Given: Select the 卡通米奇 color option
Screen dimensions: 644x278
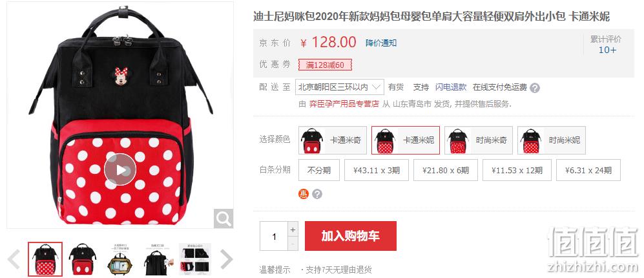Looking at the screenshot, I should coord(333,140).
